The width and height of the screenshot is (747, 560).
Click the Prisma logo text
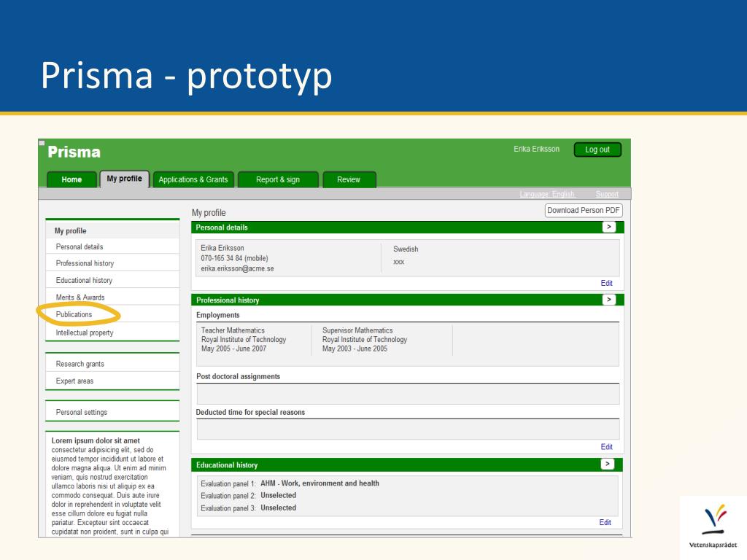coord(74,152)
